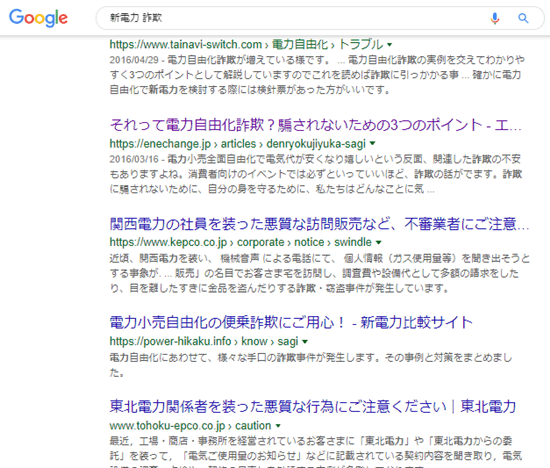Click the https://enechange.jp articles URL breadcrumb
Screen dimensions: 550x468
point(237,143)
